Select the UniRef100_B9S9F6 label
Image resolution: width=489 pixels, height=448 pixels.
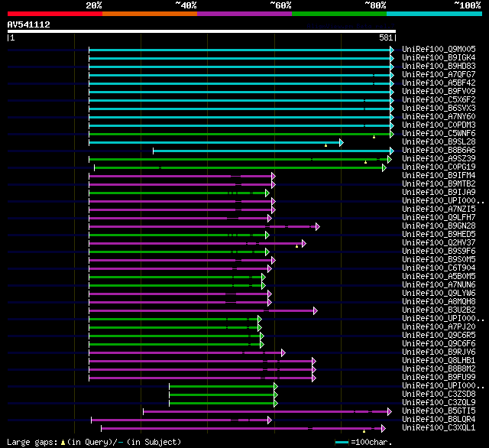pos(439,252)
